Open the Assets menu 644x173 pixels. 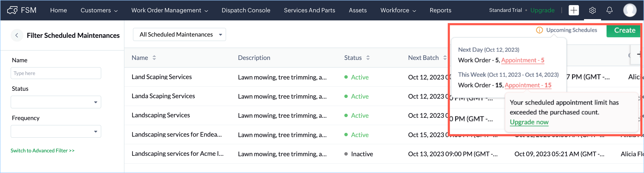[358, 10]
